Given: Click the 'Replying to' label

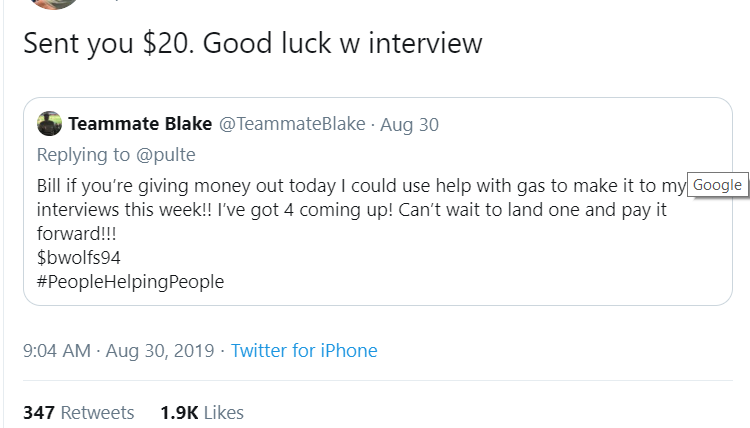Looking at the screenshot, I should [x=82, y=155].
